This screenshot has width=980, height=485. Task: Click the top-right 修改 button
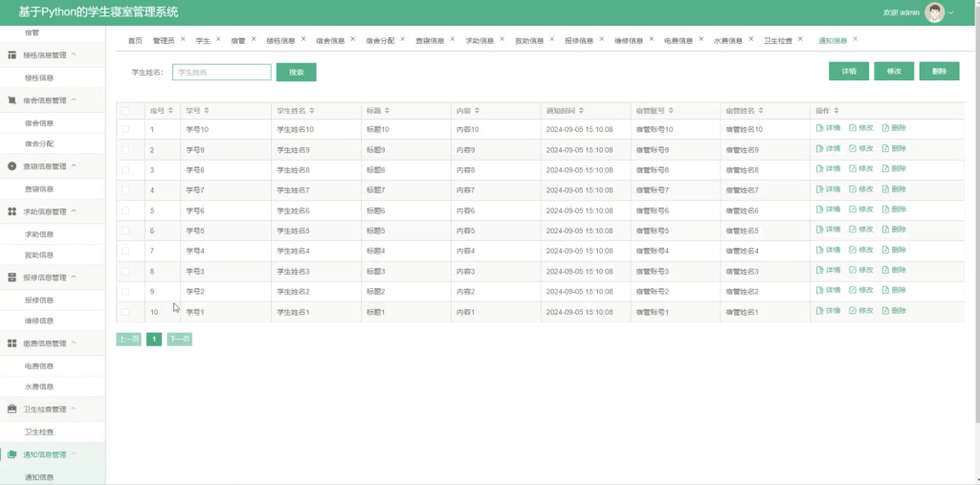[894, 71]
